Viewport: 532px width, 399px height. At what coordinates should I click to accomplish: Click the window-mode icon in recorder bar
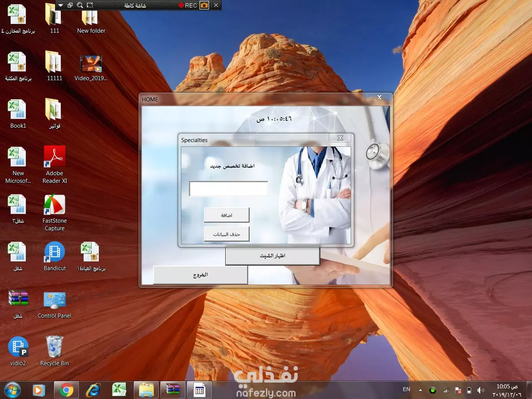(70, 5)
